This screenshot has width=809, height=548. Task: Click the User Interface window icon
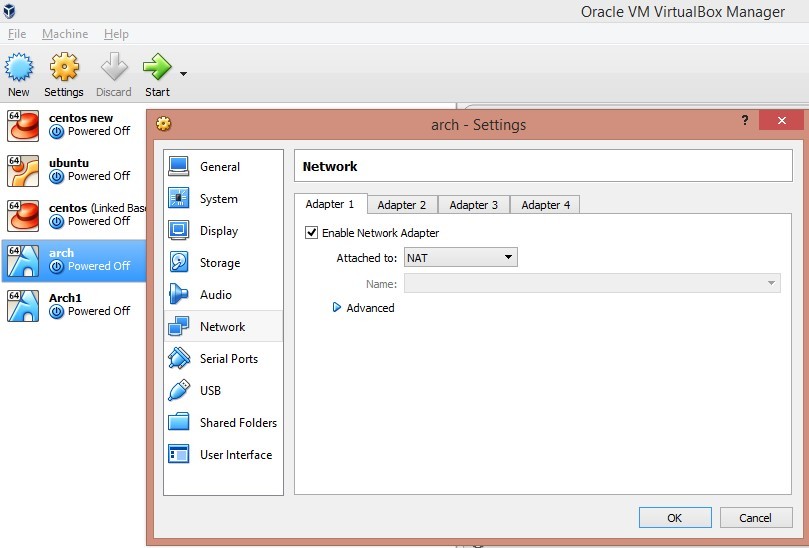(179, 454)
